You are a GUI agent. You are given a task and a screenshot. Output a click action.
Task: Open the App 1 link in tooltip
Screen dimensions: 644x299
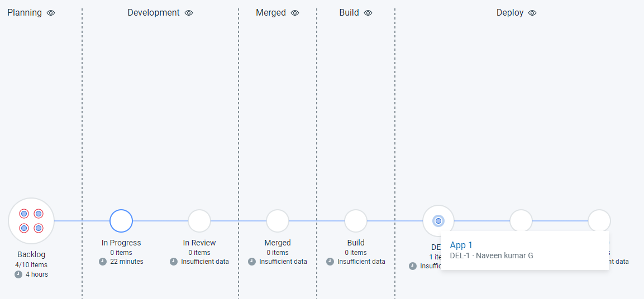click(461, 245)
